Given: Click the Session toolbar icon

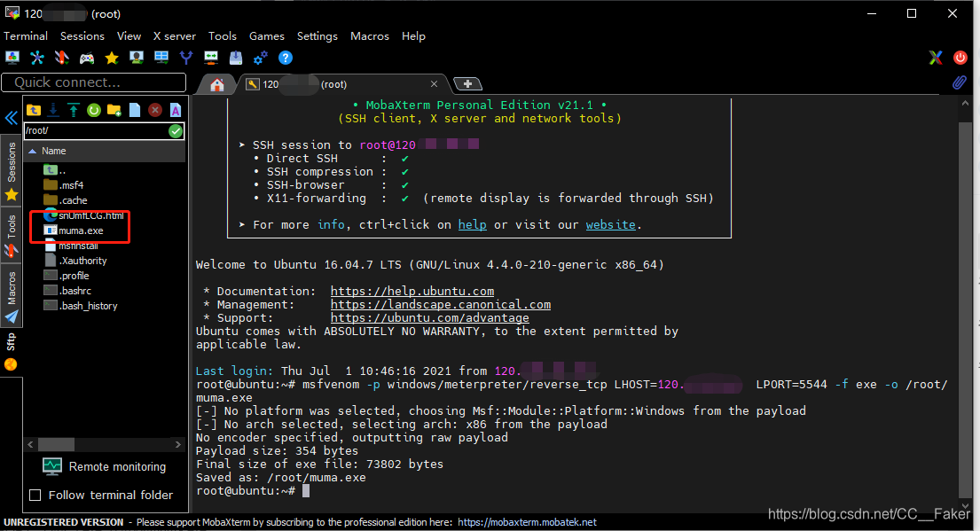Looking at the screenshot, I should (x=12, y=59).
